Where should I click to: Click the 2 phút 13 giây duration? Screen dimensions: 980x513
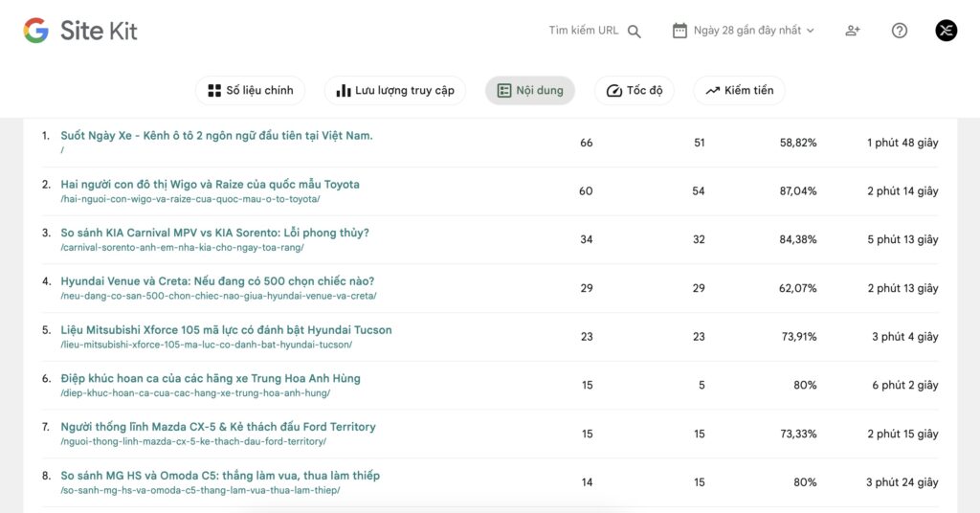point(902,288)
